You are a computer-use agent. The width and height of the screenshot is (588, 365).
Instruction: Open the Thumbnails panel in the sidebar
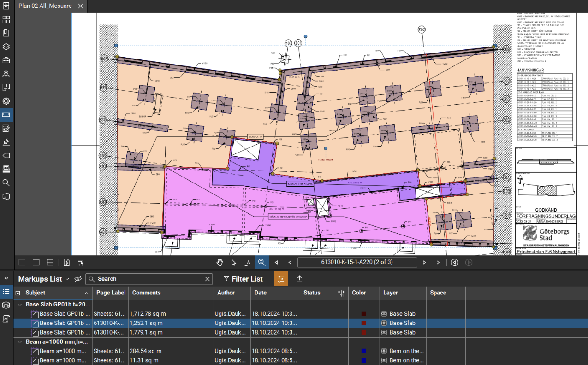click(6, 19)
